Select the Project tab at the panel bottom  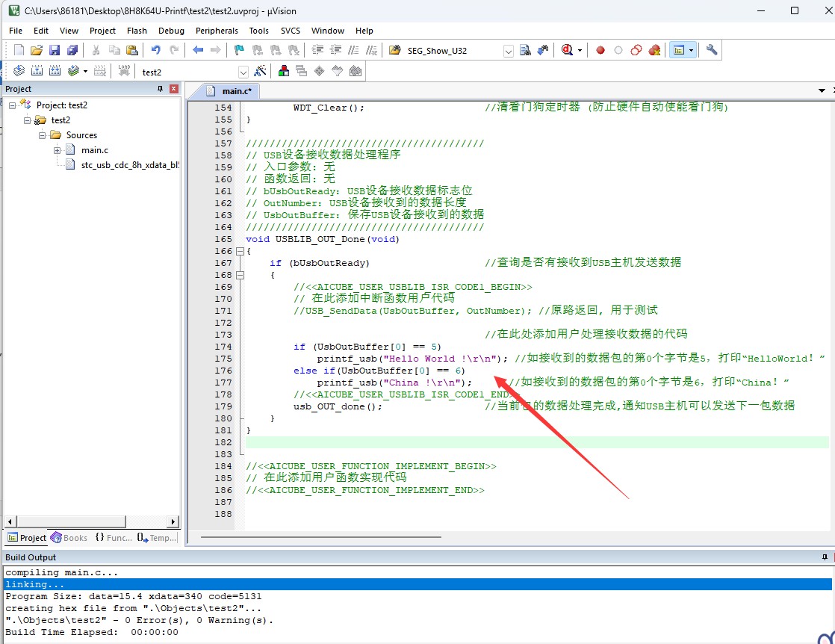click(x=27, y=538)
